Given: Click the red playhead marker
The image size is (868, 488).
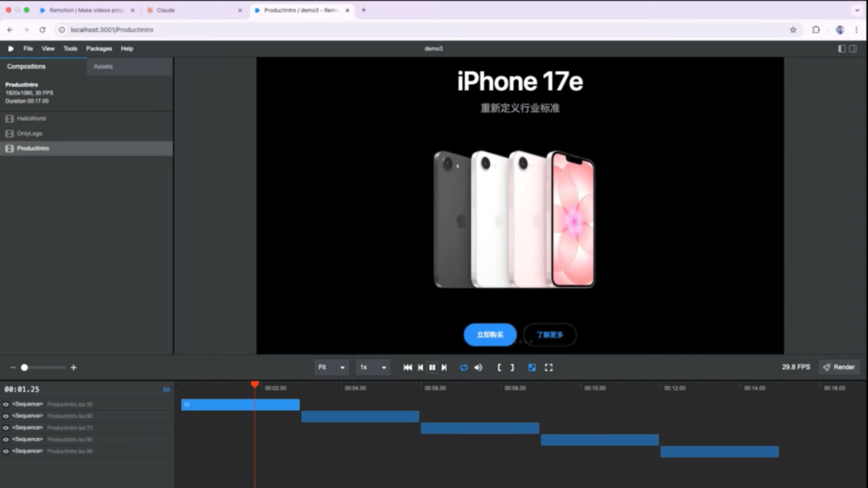Looking at the screenshot, I should tap(254, 384).
